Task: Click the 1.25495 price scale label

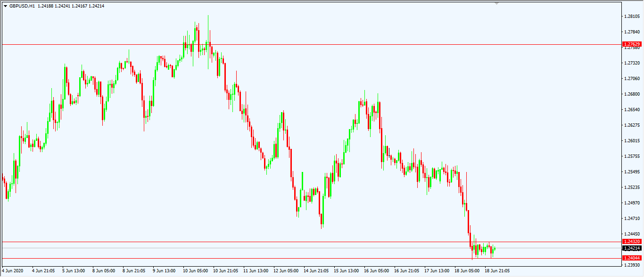Action: pyautogui.click(x=632, y=172)
